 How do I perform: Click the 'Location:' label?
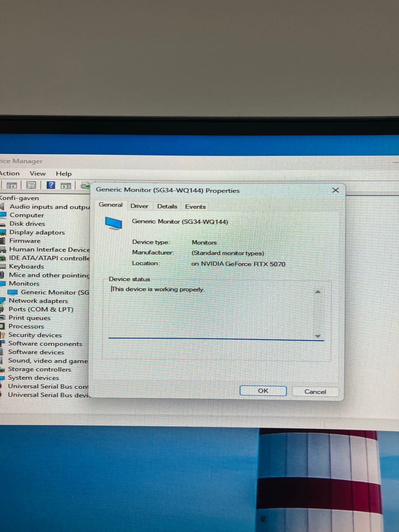point(146,263)
